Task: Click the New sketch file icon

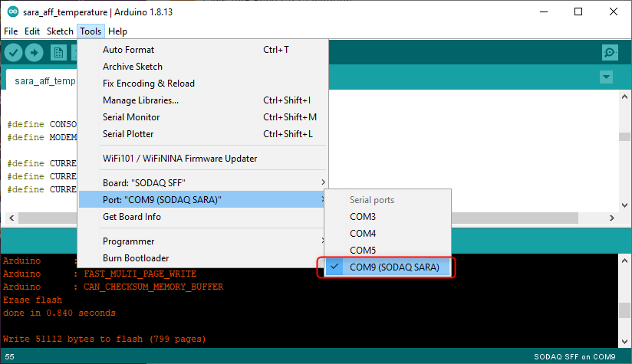Action: 58,52
